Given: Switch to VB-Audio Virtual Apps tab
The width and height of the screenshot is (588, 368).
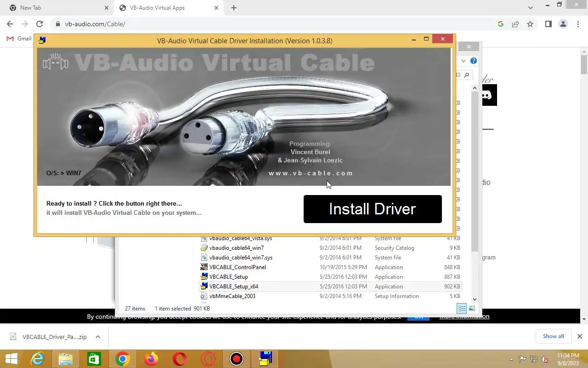Looking at the screenshot, I should 168,8.
